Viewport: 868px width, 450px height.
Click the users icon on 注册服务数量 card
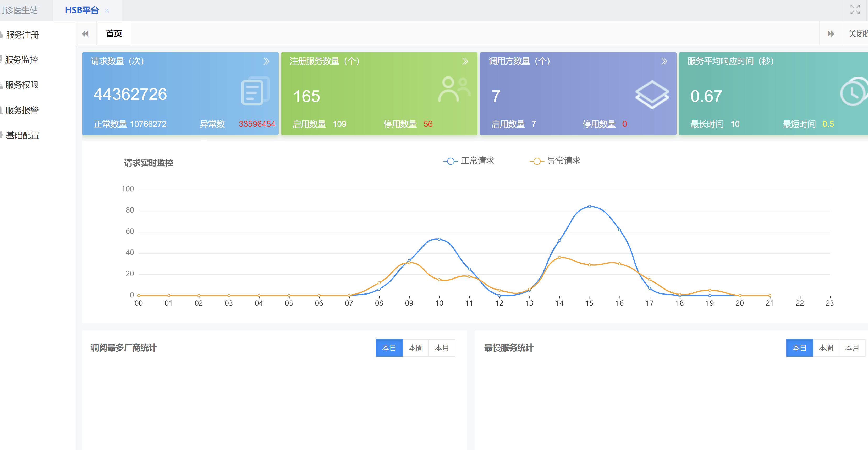point(454,89)
